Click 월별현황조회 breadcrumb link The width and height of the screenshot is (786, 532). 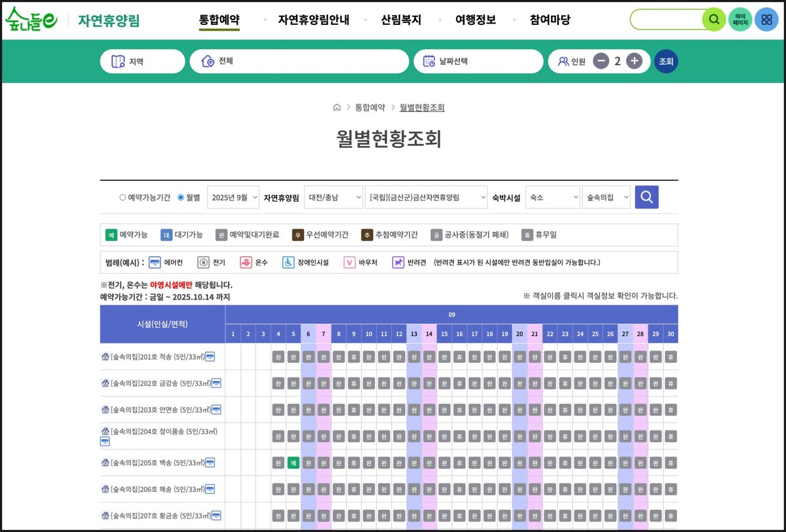point(422,107)
